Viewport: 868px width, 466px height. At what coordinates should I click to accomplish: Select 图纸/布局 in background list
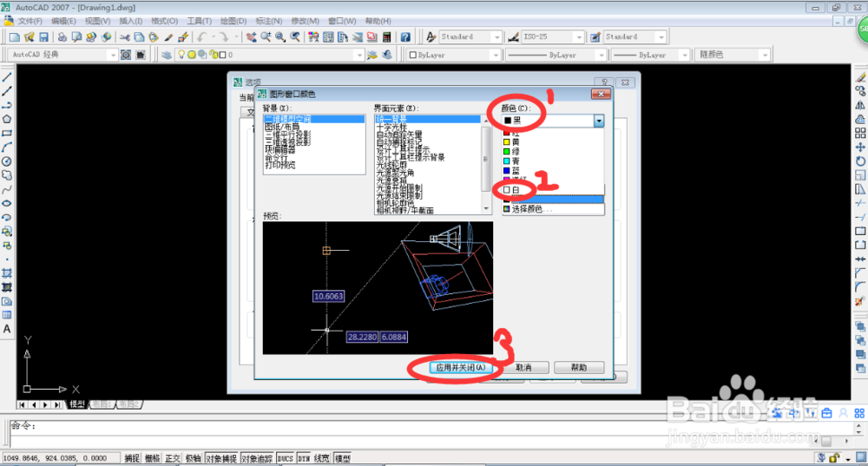pyautogui.click(x=280, y=127)
